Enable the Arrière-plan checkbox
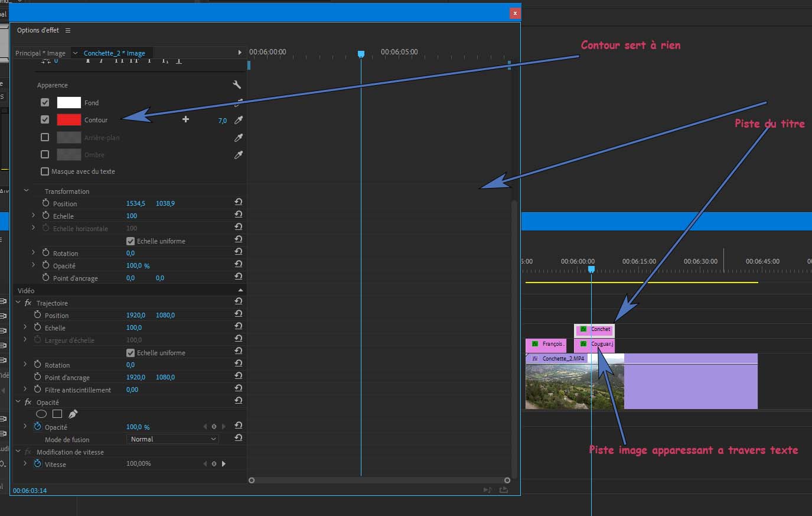812x516 pixels. click(45, 137)
